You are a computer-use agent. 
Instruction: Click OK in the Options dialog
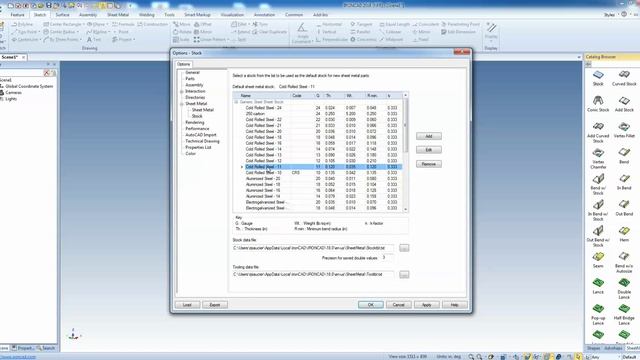click(x=371, y=305)
